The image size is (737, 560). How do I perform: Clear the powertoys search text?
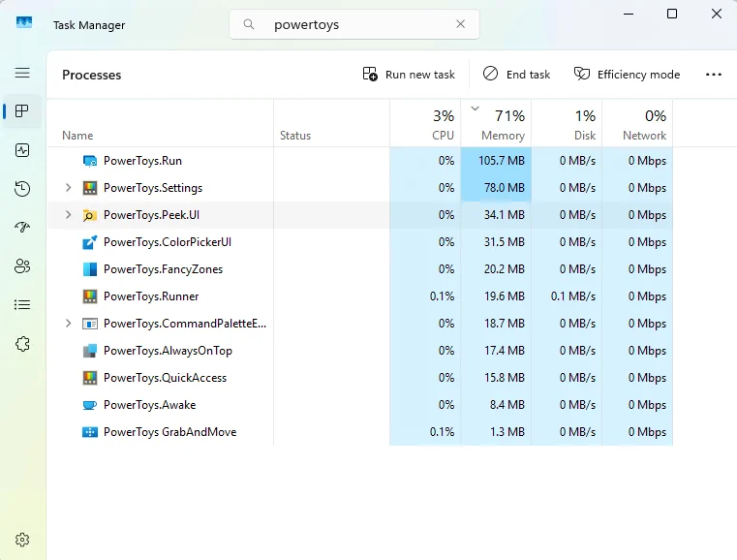[x=461, y=24]
